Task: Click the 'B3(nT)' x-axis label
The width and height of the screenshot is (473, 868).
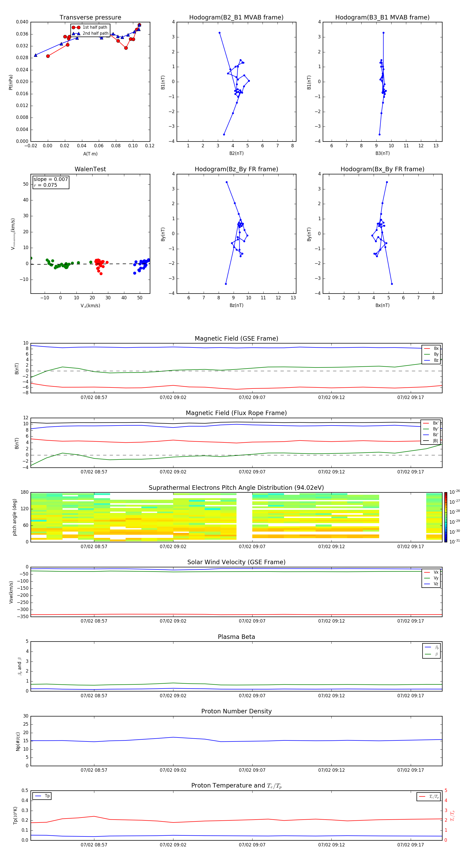Action: point(382,153)
